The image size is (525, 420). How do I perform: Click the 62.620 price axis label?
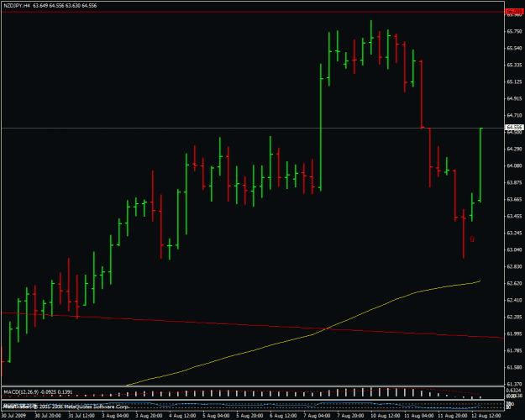coord(515,283)
